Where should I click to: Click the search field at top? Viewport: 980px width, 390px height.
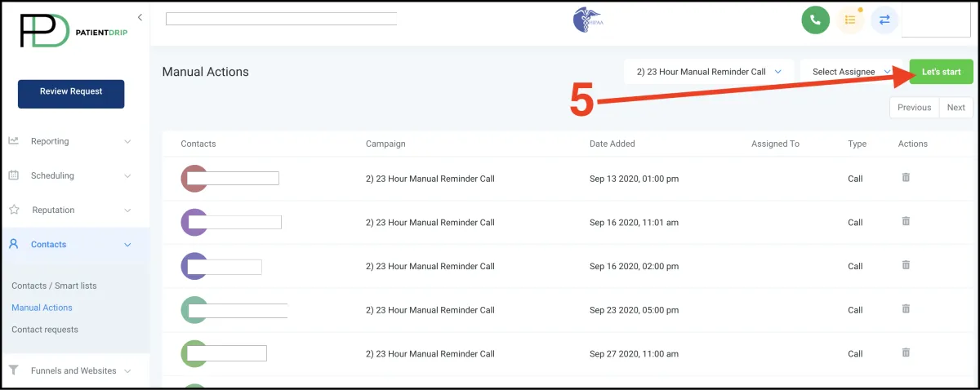(281, 19)
